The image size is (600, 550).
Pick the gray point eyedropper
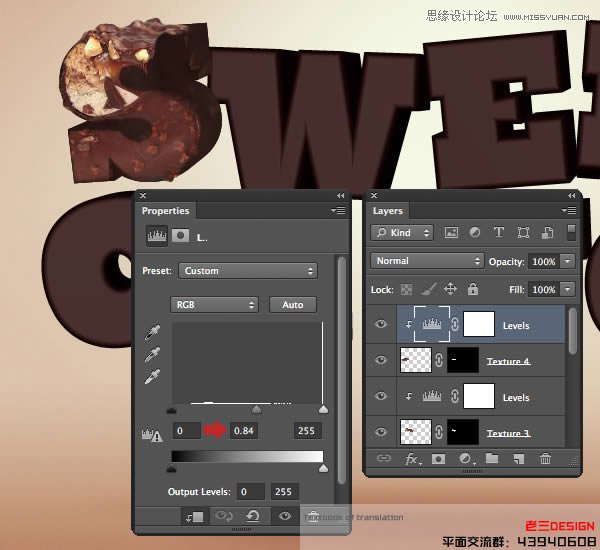tap(152, 355)
